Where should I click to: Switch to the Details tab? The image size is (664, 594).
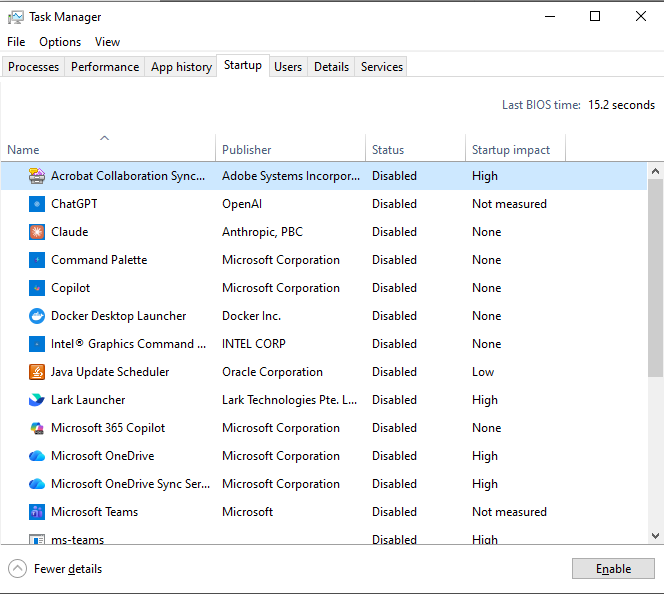(331, 67)
